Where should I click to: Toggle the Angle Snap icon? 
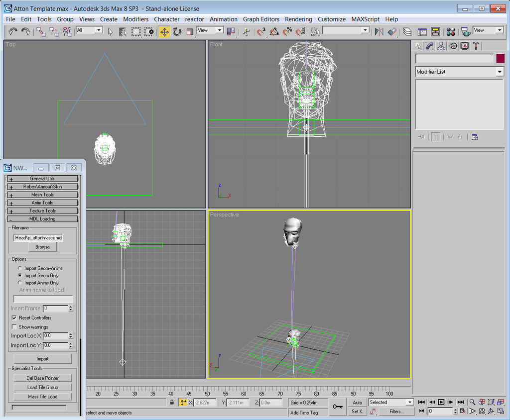(x=274, y=31)
